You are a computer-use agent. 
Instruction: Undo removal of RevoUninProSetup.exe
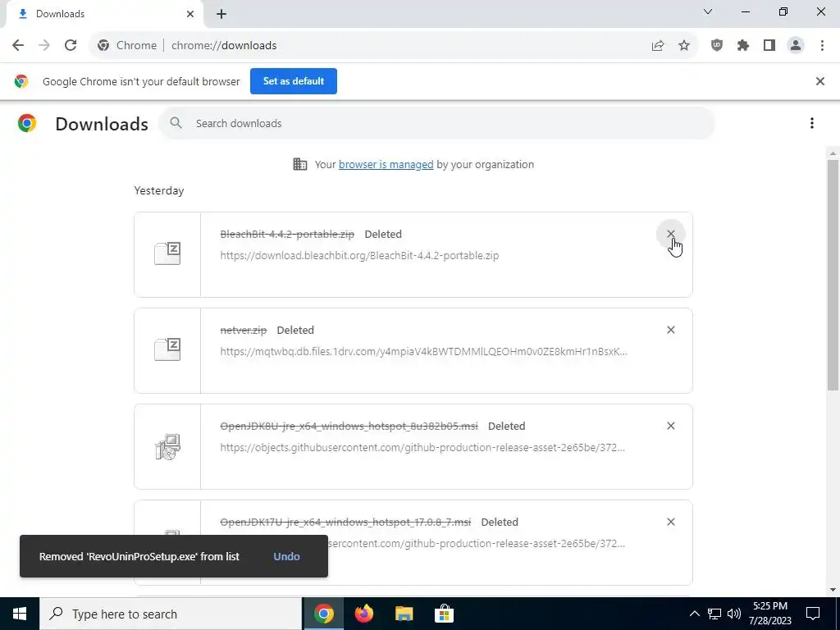pyautogui.click(x=286, y=556)
